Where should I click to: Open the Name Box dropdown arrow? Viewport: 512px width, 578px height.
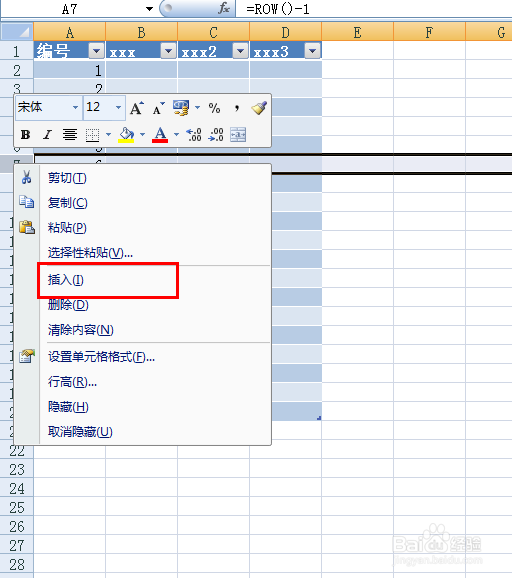[149, 9]
